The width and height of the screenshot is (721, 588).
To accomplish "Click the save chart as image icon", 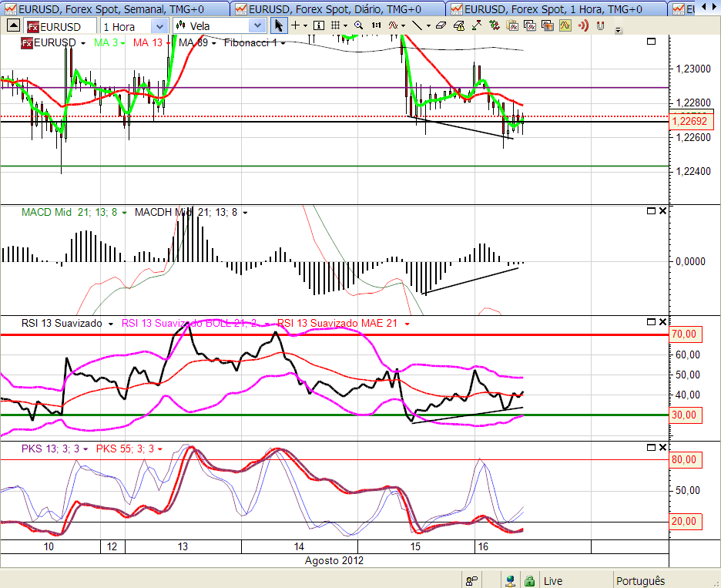I will click(547, 25).
